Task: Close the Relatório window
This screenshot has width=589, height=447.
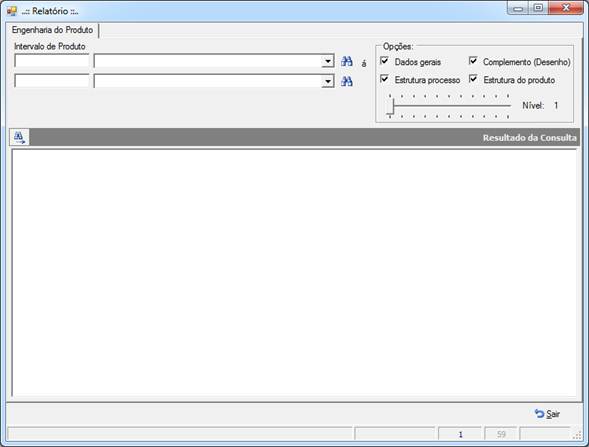Action: [x=565, y=8]
